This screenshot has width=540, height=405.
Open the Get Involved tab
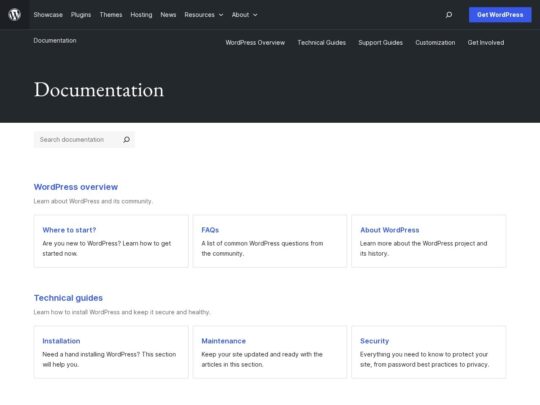point(486,43)
